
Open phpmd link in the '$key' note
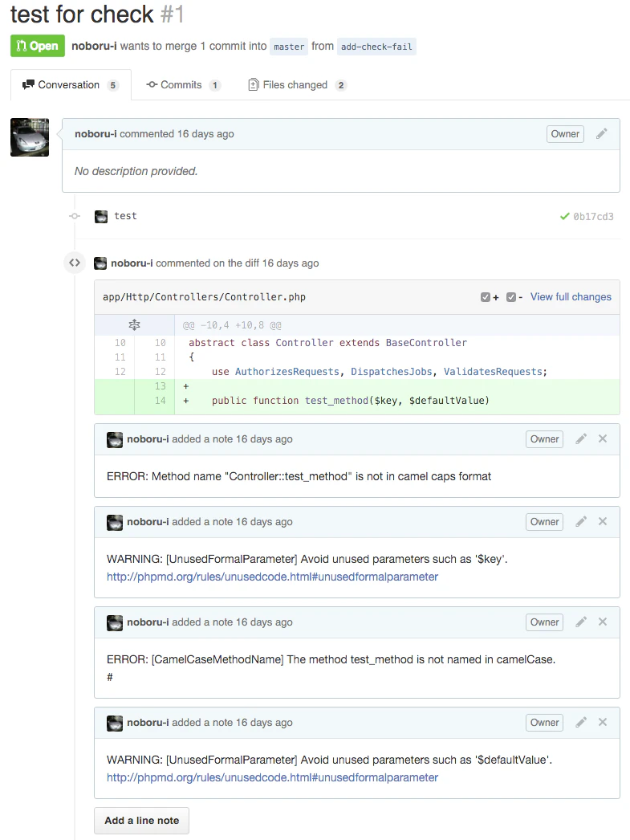272,577
